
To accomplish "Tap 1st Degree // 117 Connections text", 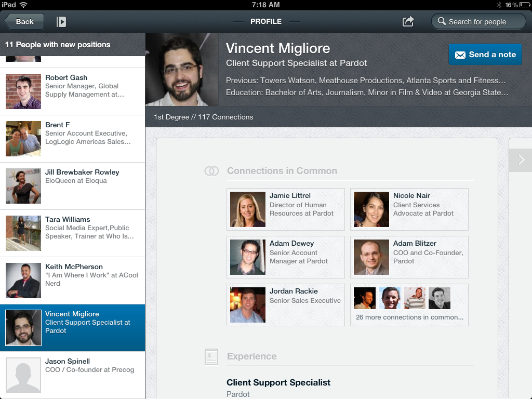I will click(203, 117).
